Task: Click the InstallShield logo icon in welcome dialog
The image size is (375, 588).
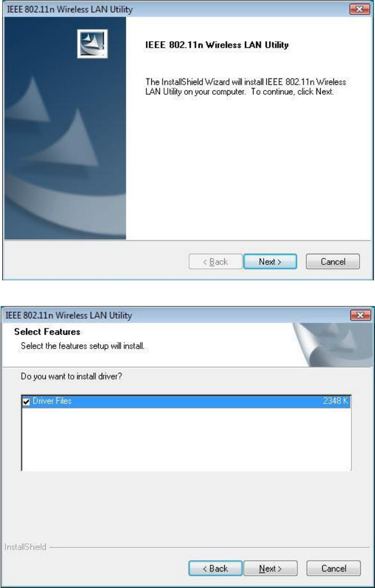Action: coord(93,44)
